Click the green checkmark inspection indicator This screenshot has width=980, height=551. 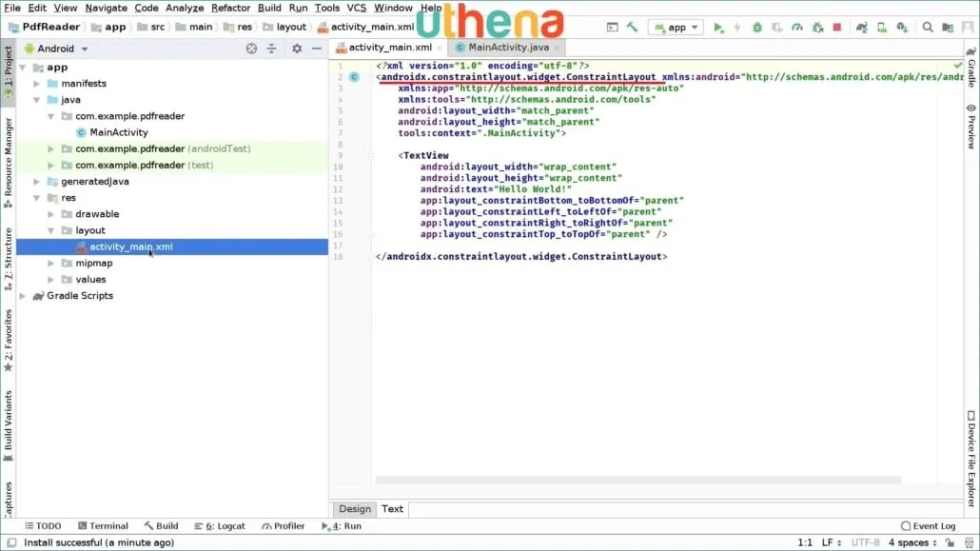[x=958, y=65]
